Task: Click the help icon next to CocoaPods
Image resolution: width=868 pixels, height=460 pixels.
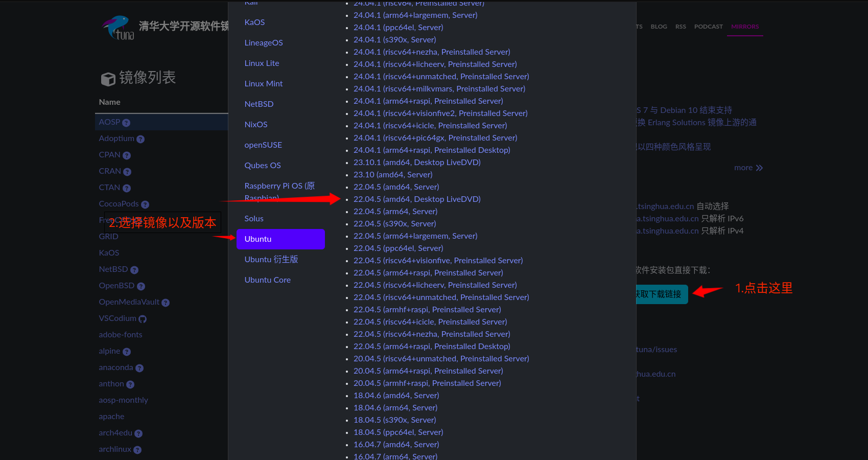Action: coord(145,204)
